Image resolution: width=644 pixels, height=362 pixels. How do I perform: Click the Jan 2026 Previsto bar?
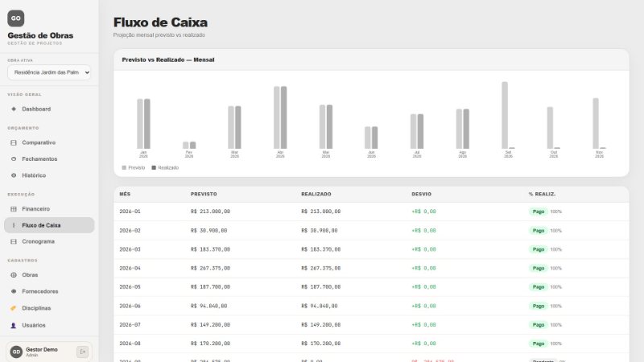point(140,124)
